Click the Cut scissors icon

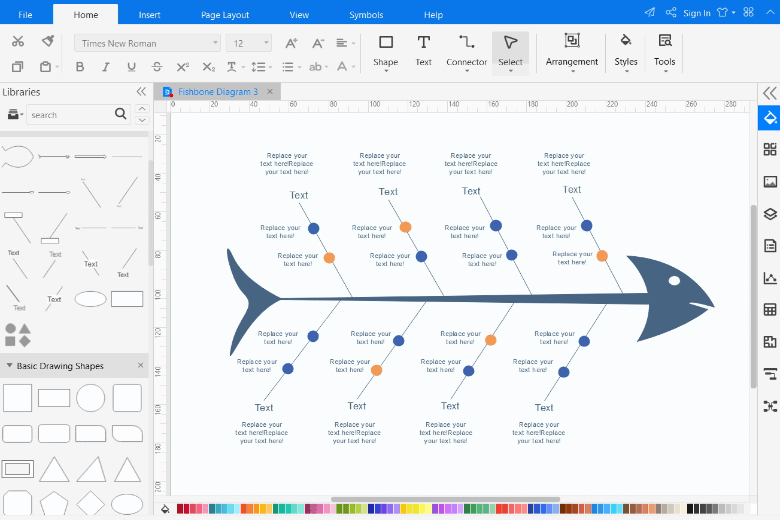click(x=18, y=41)
